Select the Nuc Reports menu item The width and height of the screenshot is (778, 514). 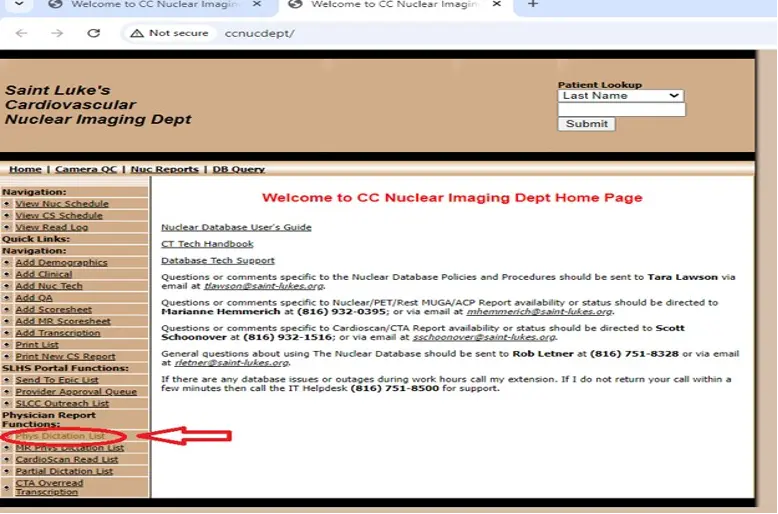coord(164,169)
